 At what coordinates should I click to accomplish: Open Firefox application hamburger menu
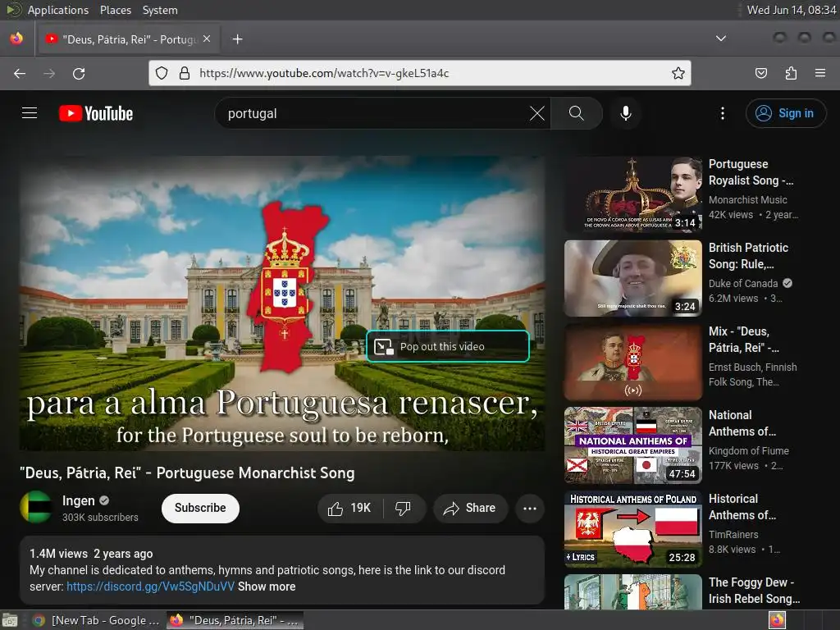point(820,73)
